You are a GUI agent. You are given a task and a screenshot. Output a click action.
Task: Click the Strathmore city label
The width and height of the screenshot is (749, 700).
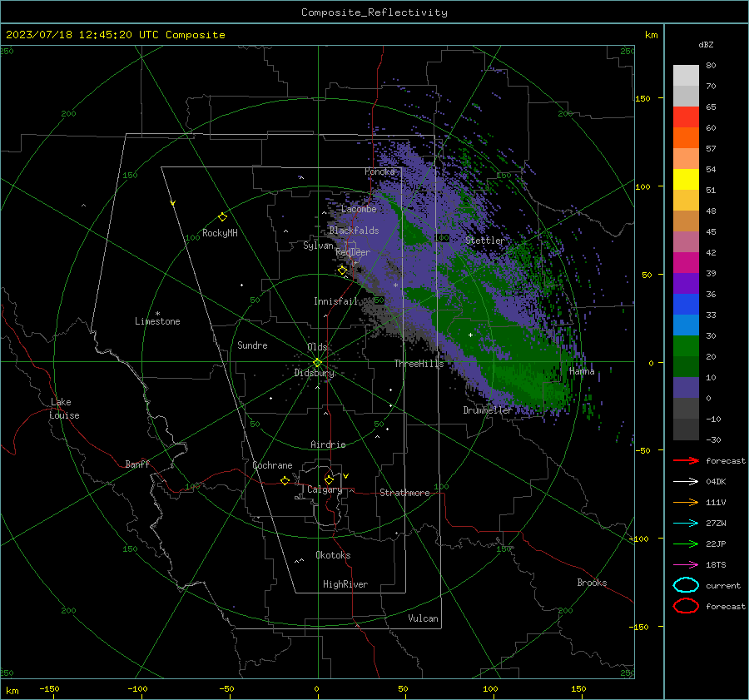click(404, 493)
